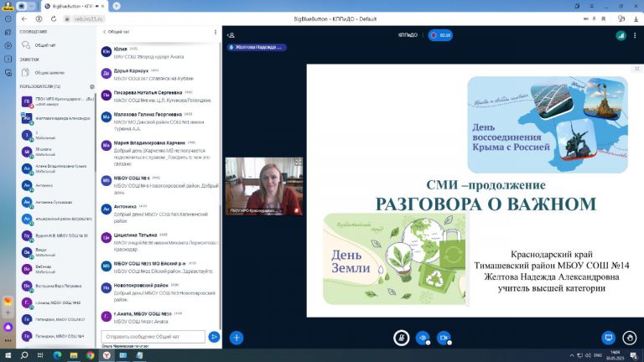The height and width of the screenshot is (362, 644).
Task: Open connection status indicator
Action: [x=621, y=35]
